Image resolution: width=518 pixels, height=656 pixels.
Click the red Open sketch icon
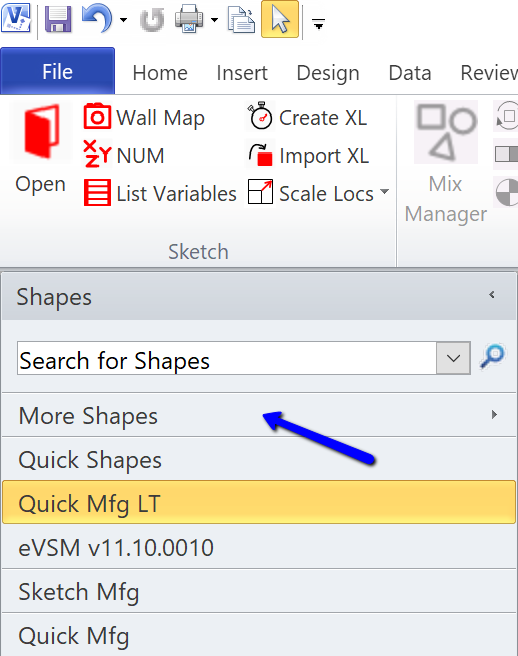[41, 131]
